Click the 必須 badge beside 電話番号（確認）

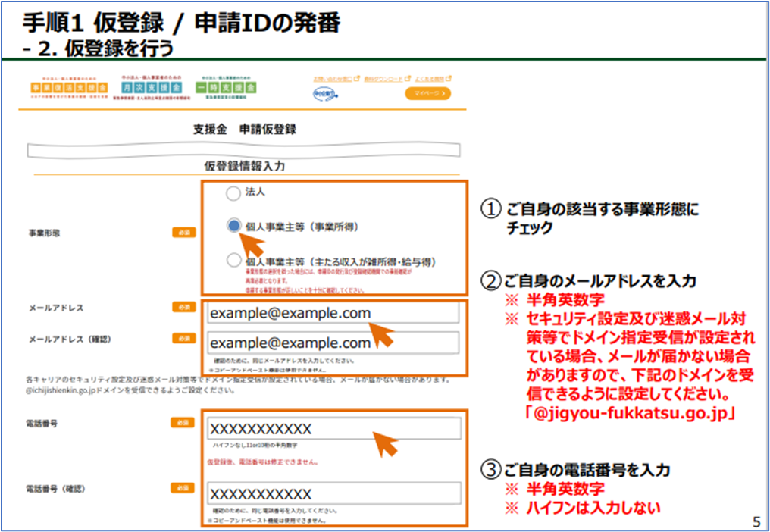click(183, 487)
